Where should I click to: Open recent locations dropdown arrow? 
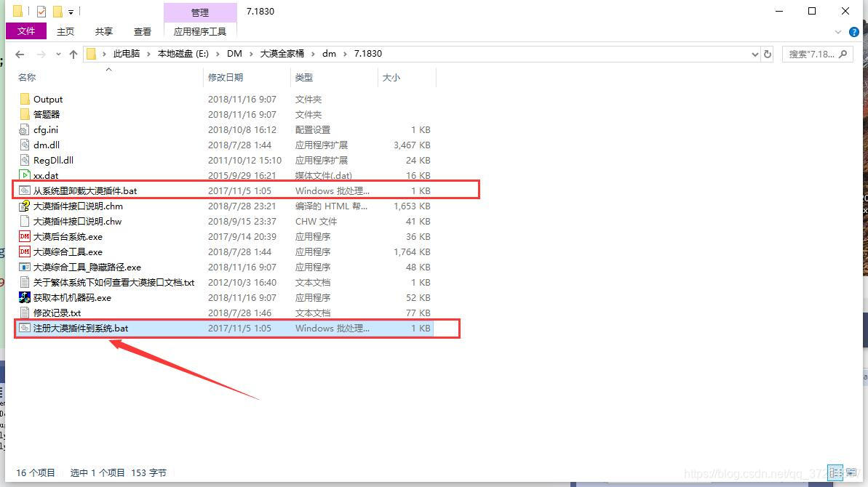pyautogui.click(x=58, y=54)
